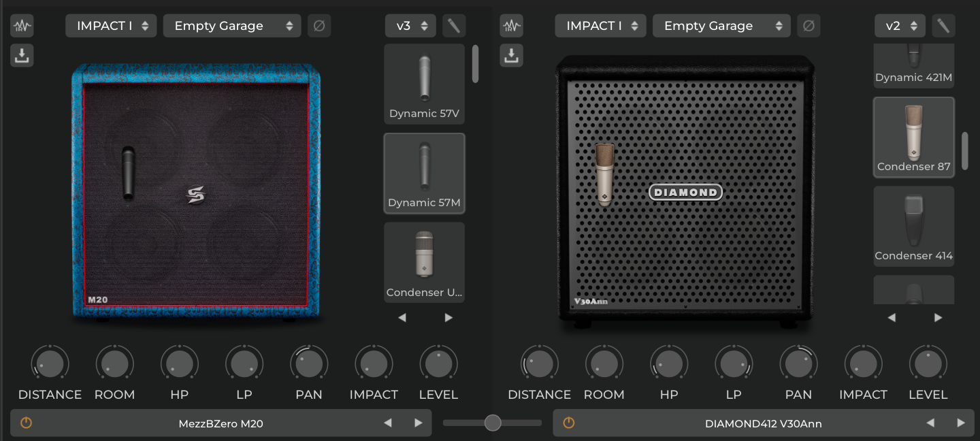Click the right cabinet download/import icon
The image size is (980, 441).
[512, 55]
